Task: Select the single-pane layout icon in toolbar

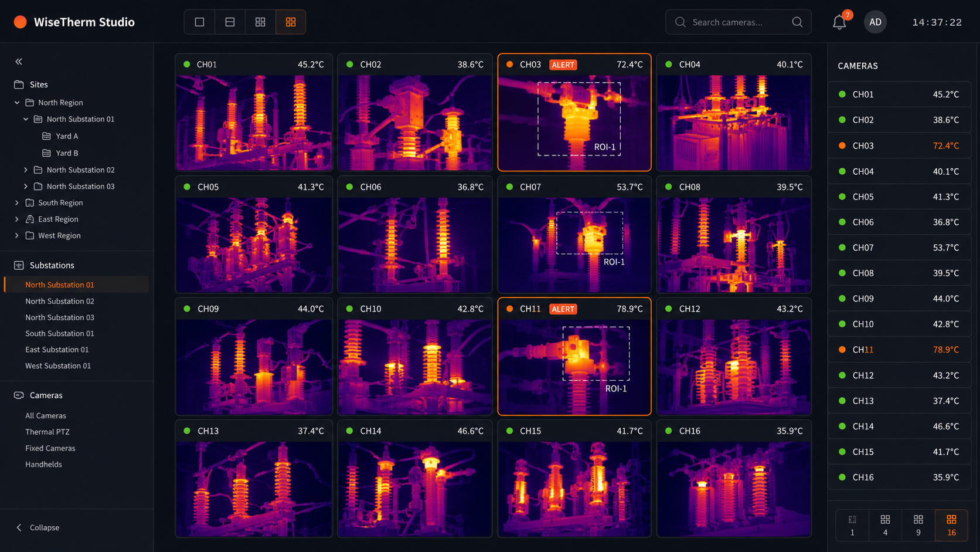Action: point(199,22)
